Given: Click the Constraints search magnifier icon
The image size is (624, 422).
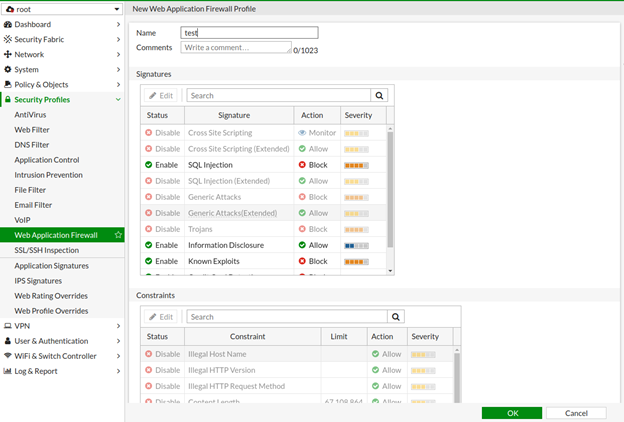Looking at the screenshot, I should point(396,317).
